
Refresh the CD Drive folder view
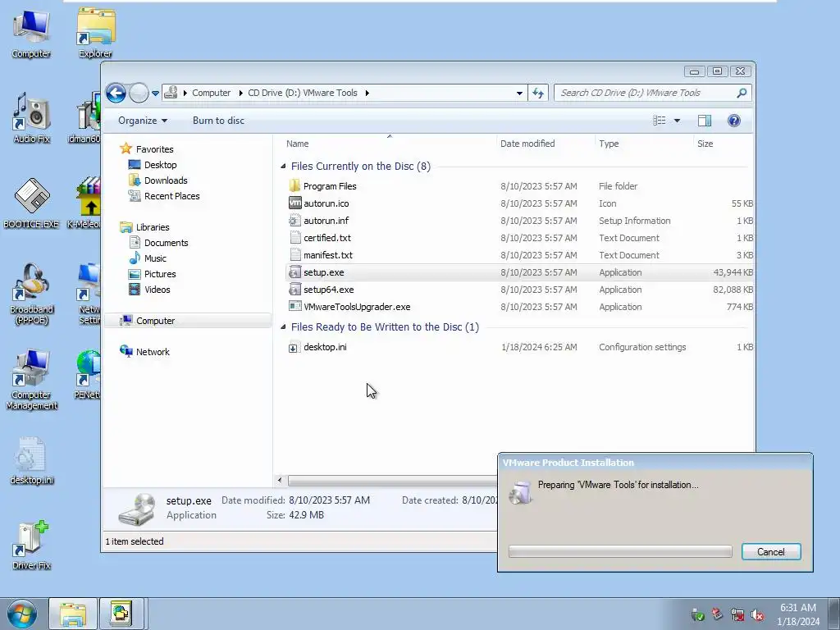[x=538, y=93]
